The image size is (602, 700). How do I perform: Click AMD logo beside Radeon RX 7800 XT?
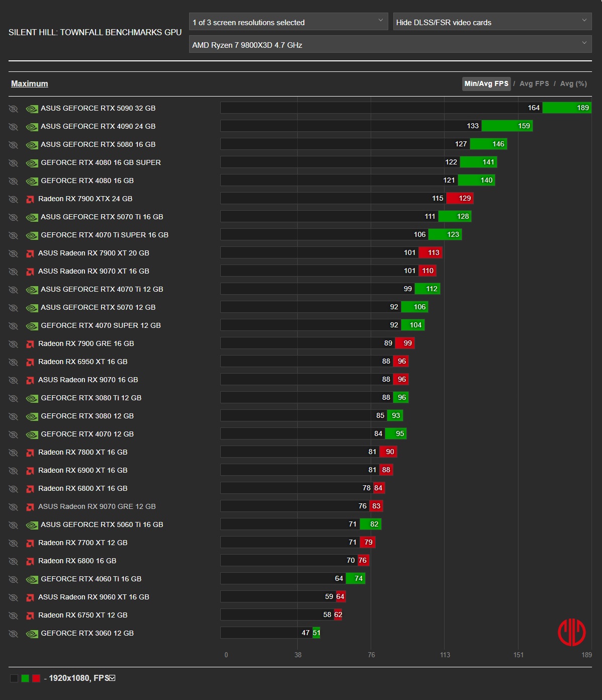coord(30,453)
